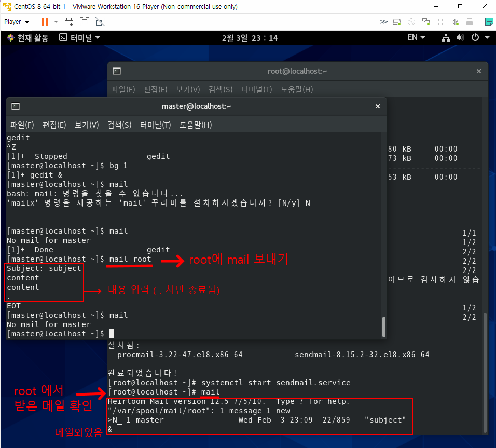This screenshot has height=448, width=496.
Task: Click the terminal icon in root@localhost window titlebar
Action: pyautogui.click(x=117, y=71)
